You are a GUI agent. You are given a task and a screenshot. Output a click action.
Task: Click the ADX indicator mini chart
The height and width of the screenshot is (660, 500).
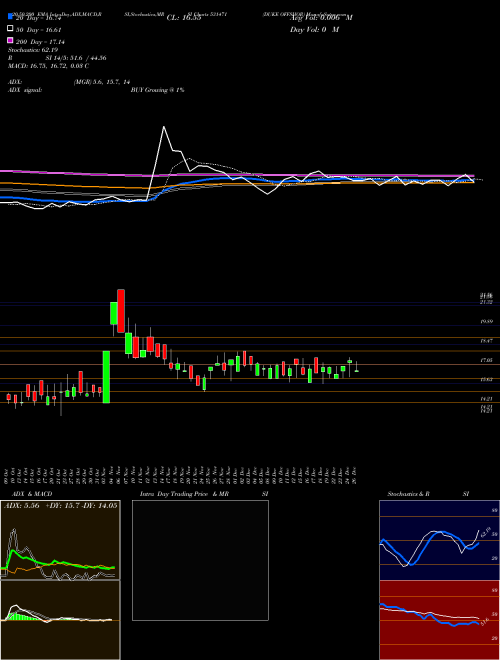(x=60, y=540)
